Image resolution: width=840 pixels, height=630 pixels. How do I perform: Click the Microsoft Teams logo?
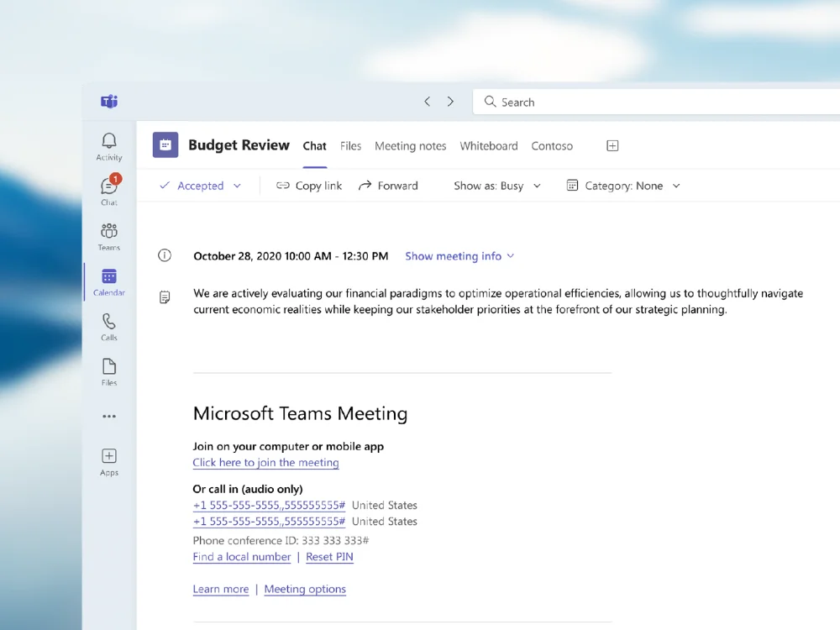(109, 102)
